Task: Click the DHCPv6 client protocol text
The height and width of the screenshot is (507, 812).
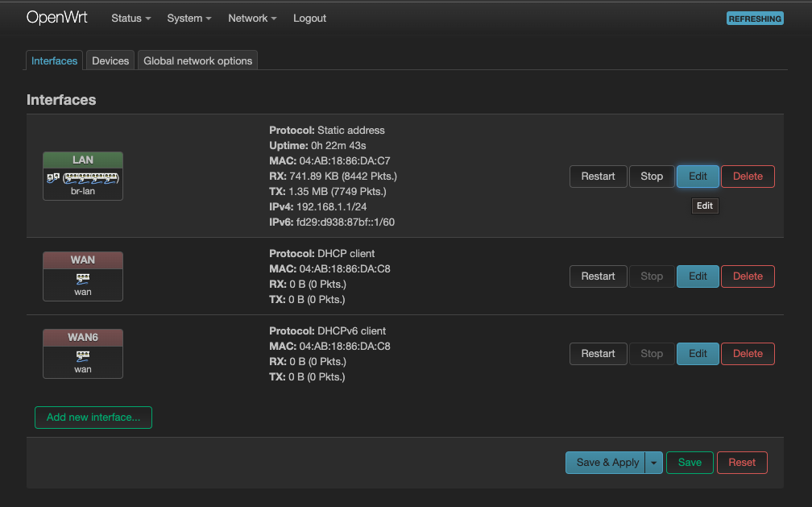Action: [x=351, y=330]
